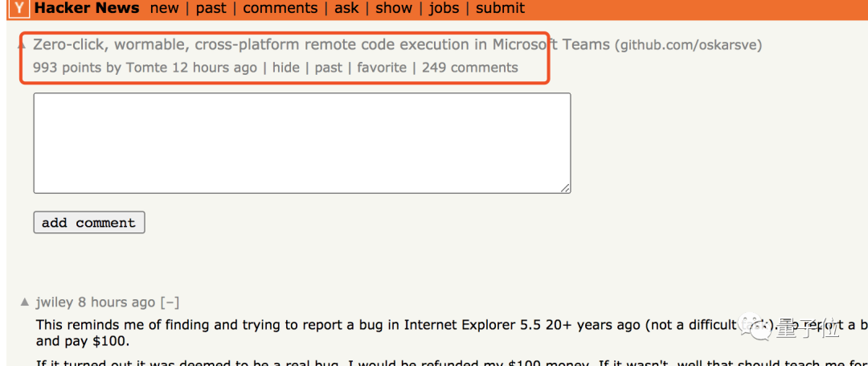This screenshot has height=366, width=868.
Task: Collapse jwiley's comment thread
Action: 170,302
